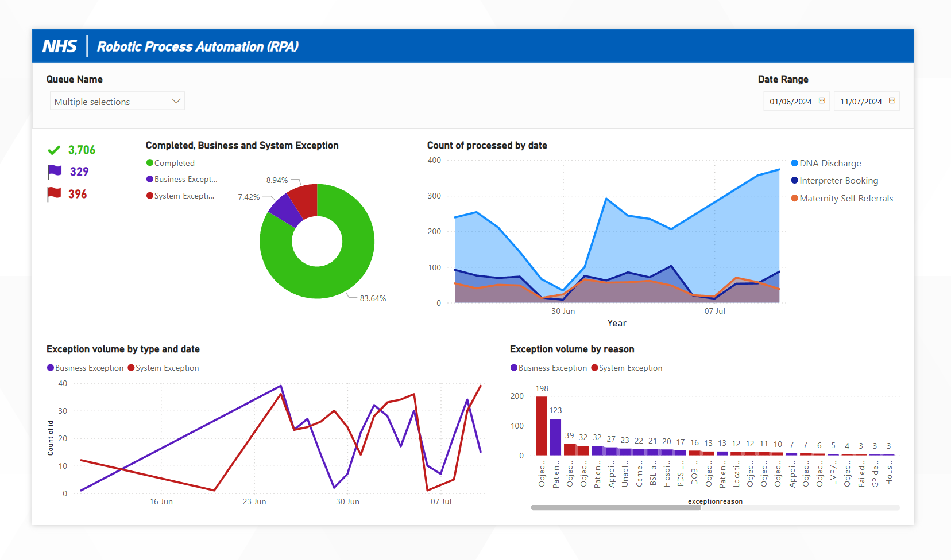Click the purple bar valued 123
Image resolution: width=951 pixels, height=560 pixels.
[555, 437]
